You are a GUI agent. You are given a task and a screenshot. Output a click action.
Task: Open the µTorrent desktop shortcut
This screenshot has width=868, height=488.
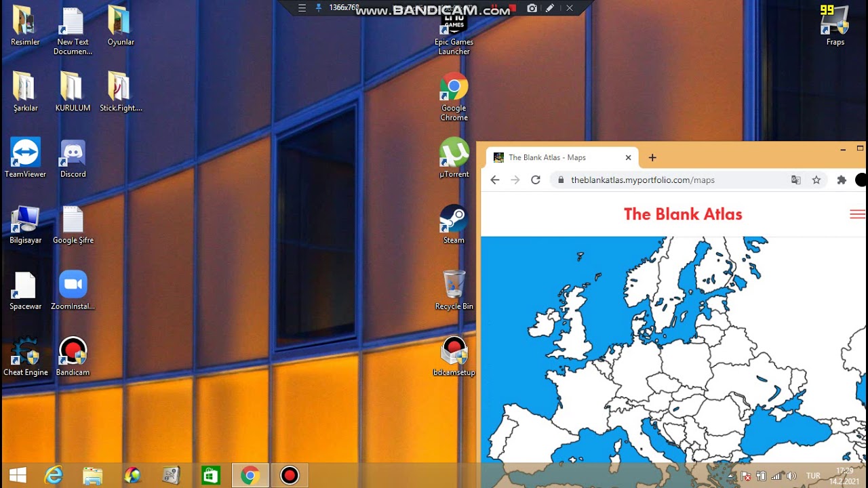pos(454,157)
